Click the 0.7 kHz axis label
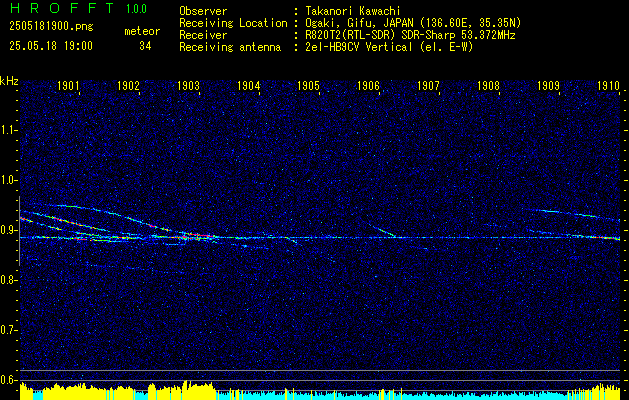Viewport: 629px width, 400px height. 8,330
